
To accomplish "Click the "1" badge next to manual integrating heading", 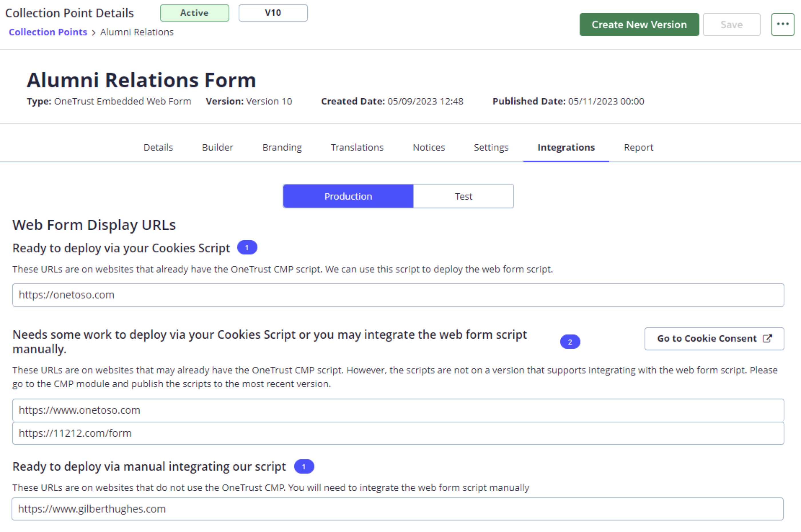I will click(304, 467).
